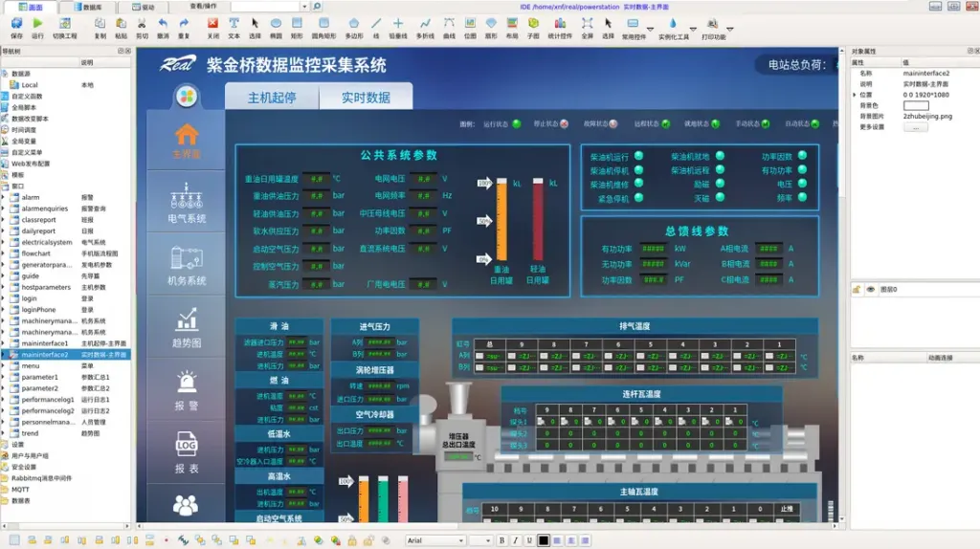980x549 pixels.
Task: Click the 更多设置 ellipsis button
Action: point(916,127)
